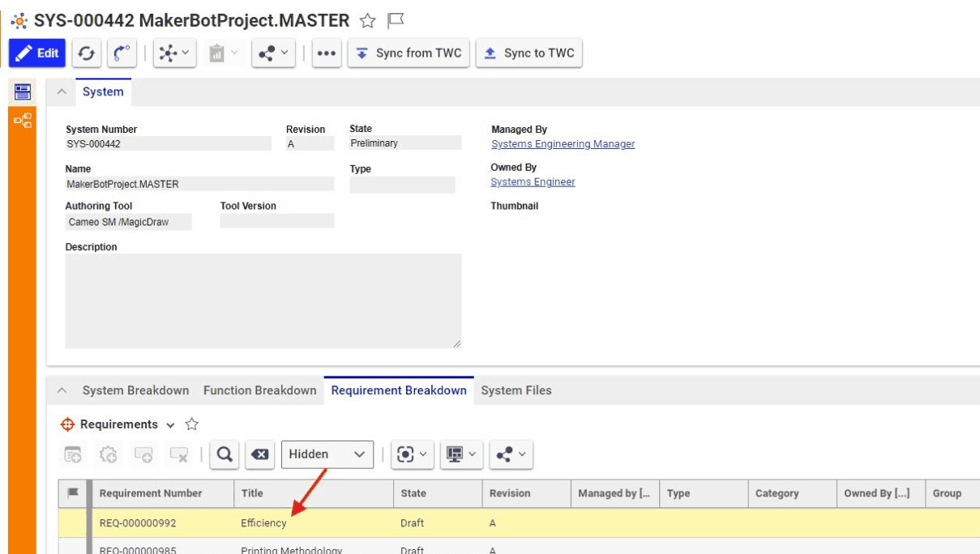Refresh the item with the circular arrows icon
The image size is (980, 554).
pyautogui.click(x=87, y=53)
